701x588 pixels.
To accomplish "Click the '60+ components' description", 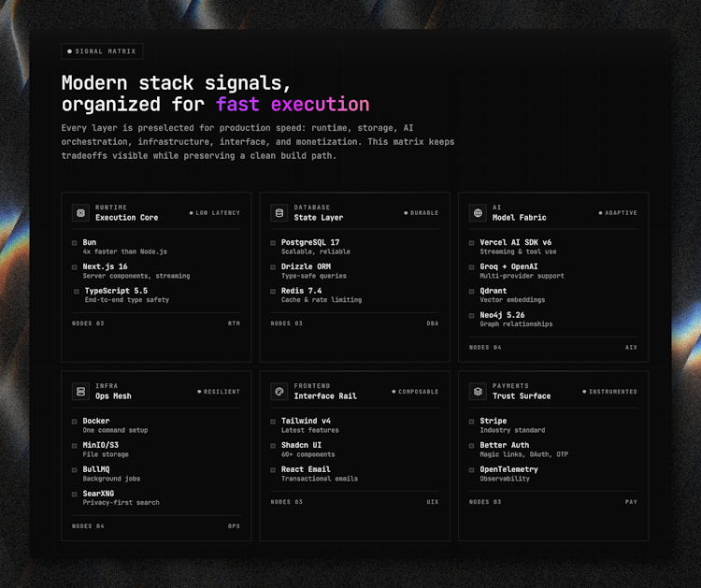I will click(x=308, y=454).
